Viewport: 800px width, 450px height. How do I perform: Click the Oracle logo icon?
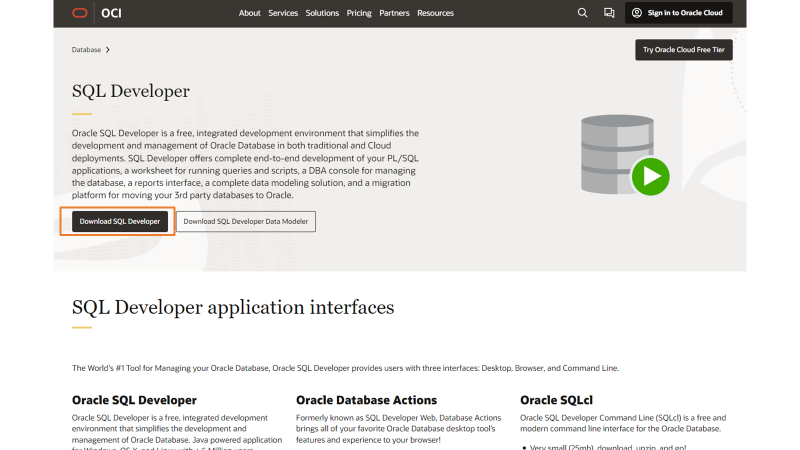(x=80, y=13)
